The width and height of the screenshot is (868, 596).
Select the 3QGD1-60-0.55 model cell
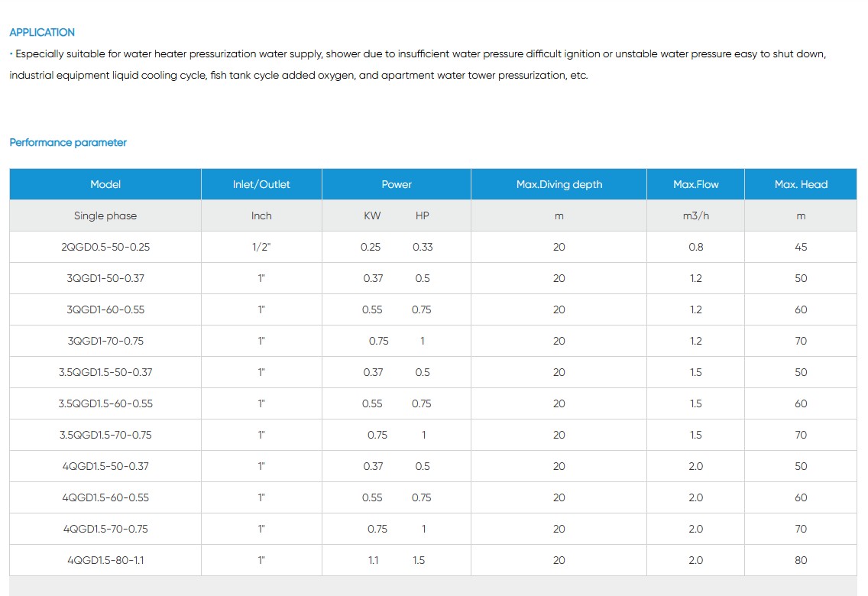[105, 309]
